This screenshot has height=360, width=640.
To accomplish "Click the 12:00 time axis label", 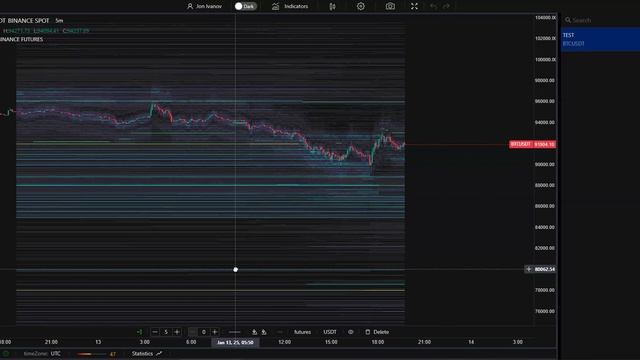I will click(284, 342).
